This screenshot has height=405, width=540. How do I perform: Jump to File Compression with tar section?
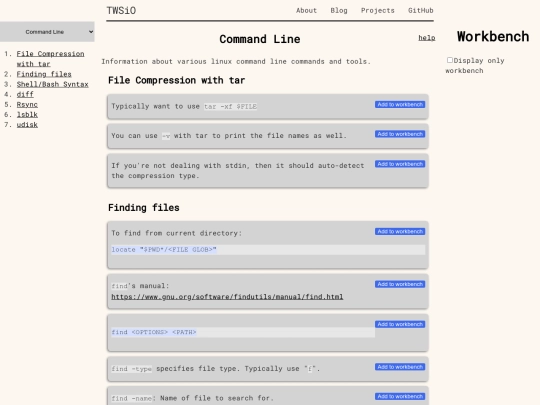click(x=50, y=59)
